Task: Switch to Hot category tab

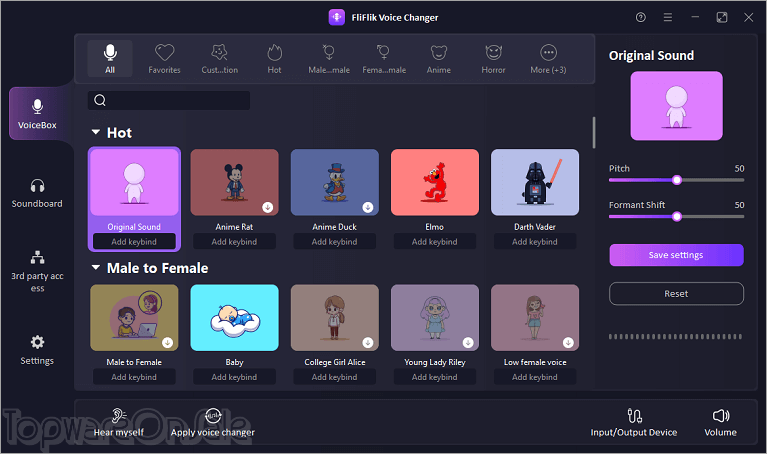Action: pyautogui.click(x=274, y=59)
